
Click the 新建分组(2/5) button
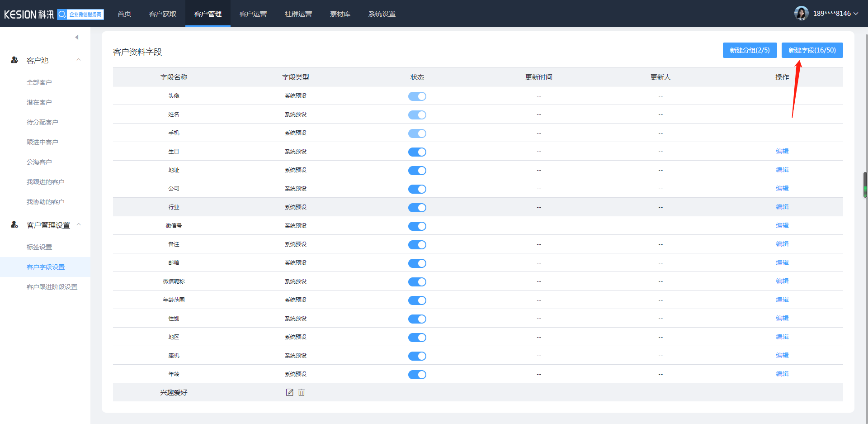coord(750,50)
